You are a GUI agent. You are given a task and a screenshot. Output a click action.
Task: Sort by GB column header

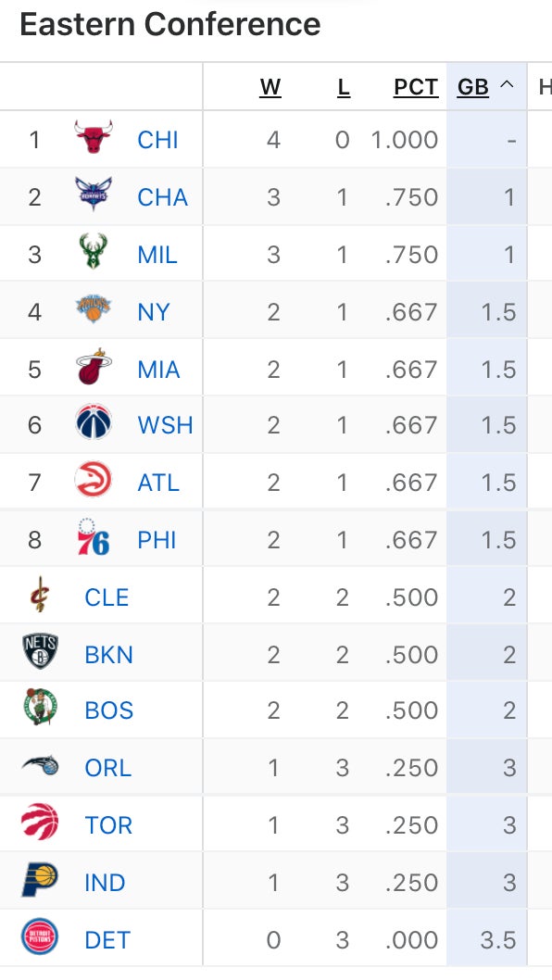(472, 87)
